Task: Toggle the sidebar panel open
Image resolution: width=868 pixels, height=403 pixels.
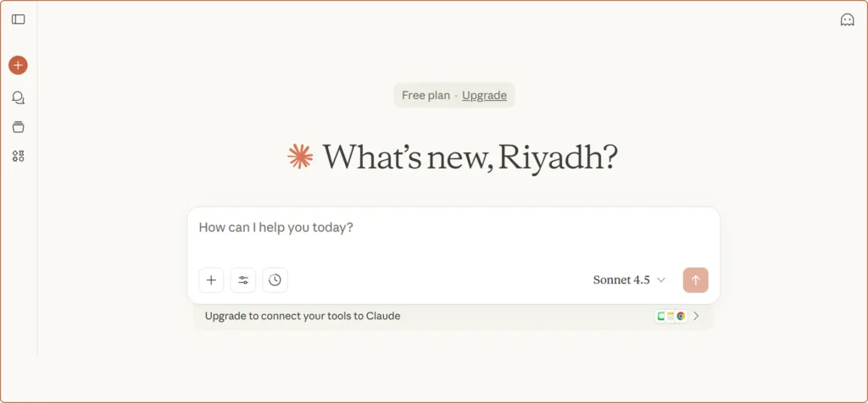Action: (18, 19)
